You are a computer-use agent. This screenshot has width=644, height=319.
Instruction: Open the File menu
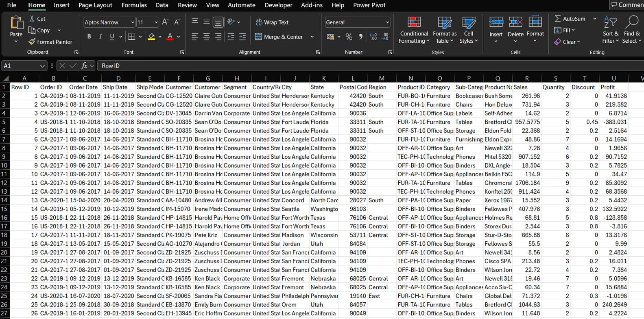click(12, 5)
